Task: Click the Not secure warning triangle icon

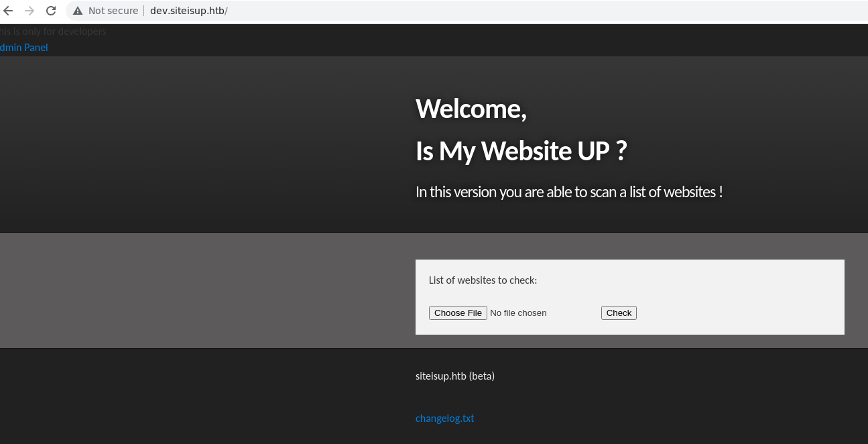Action: tap(78, 11)
